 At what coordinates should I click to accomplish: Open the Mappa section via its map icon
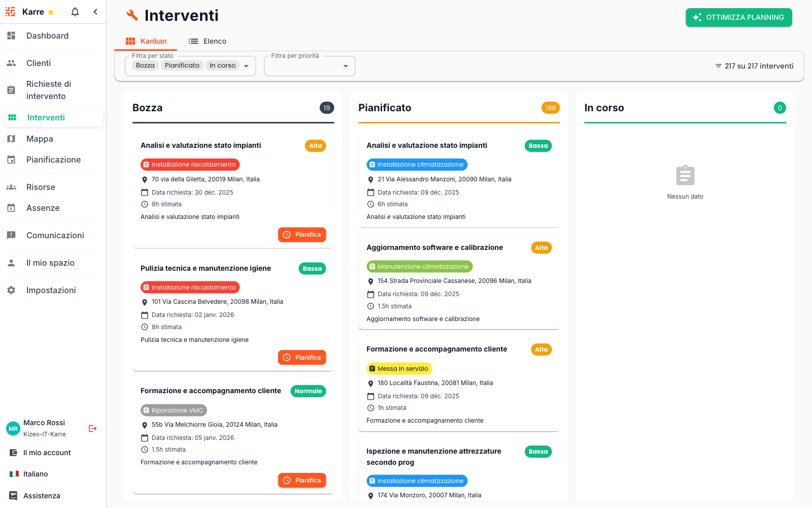click(x=12, y=139)
